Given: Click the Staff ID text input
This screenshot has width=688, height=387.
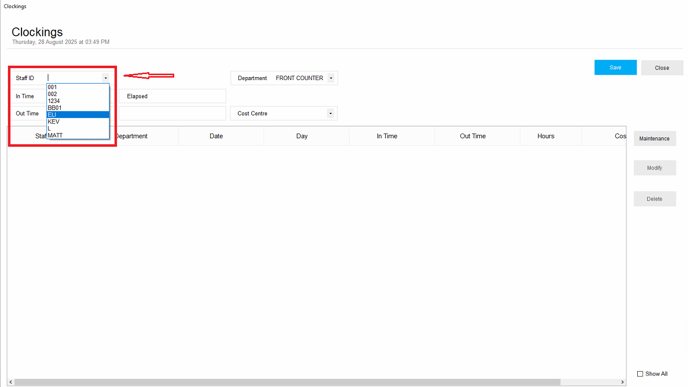Looking at the screenshot, I should pyautogui.click(x=75, y=78).
